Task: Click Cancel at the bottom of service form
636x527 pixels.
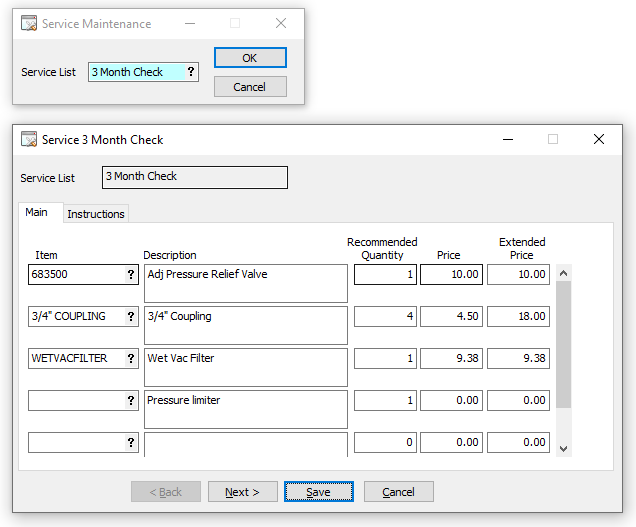Action: point(398,492)
